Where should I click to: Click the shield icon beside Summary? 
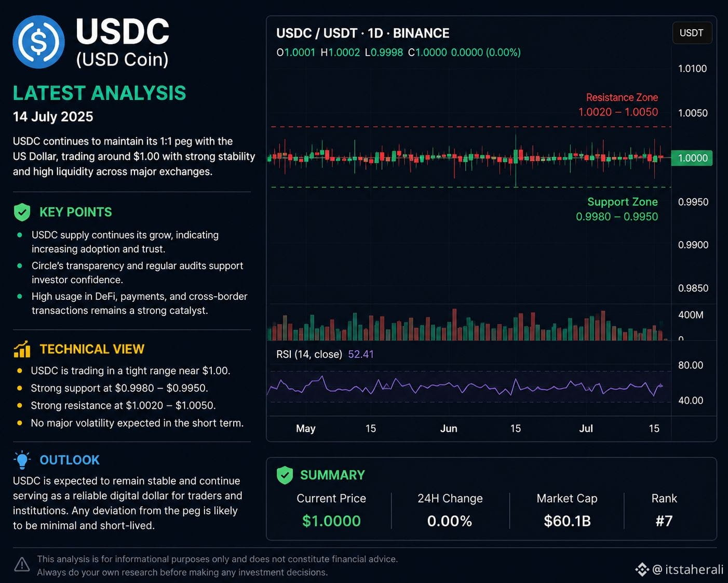285,475
